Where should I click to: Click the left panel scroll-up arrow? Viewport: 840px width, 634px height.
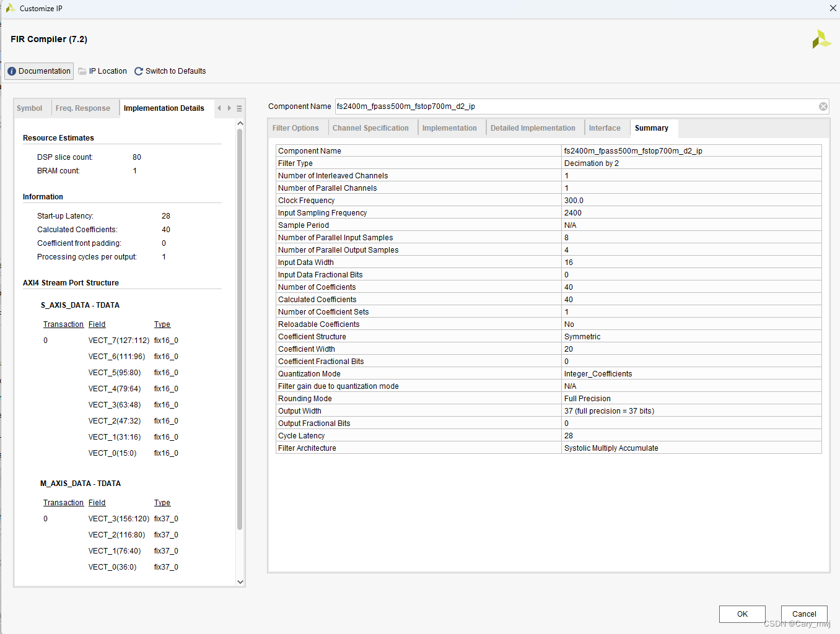[x=240, y=124]
